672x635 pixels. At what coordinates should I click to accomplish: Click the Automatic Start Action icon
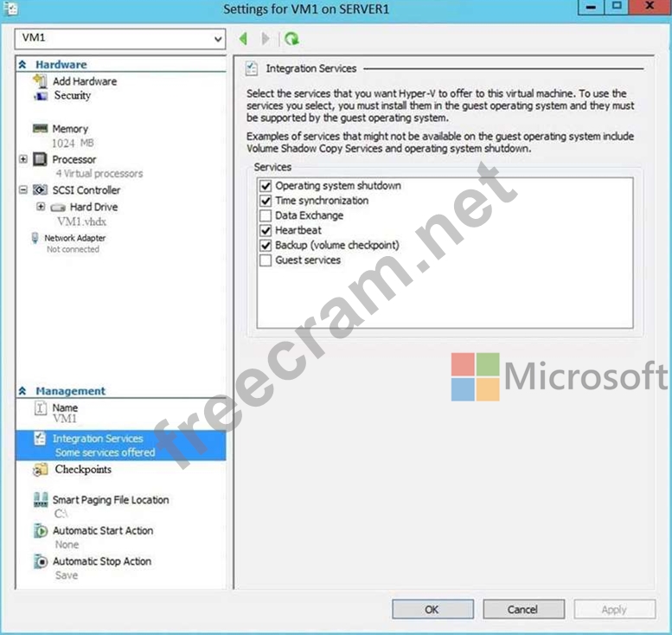click(x=41, y=531)
